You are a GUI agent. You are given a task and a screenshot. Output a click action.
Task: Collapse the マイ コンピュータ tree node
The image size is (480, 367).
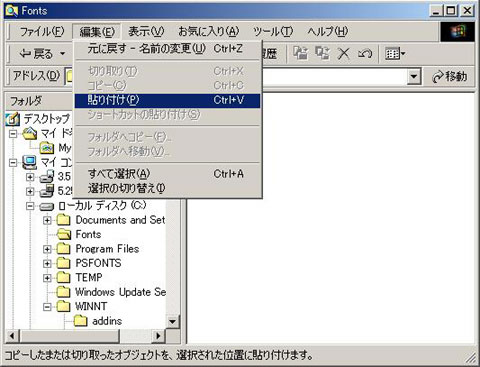[13, 163]
